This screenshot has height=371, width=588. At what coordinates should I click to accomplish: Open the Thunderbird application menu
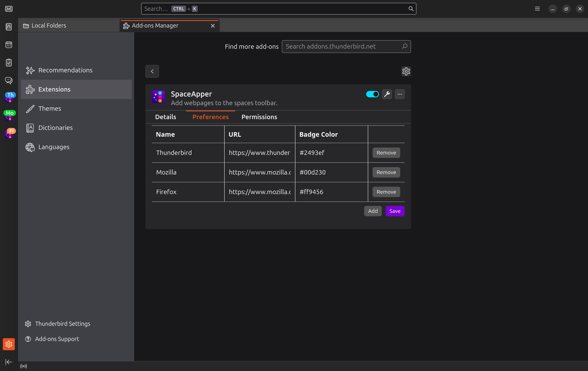(537, 9)
